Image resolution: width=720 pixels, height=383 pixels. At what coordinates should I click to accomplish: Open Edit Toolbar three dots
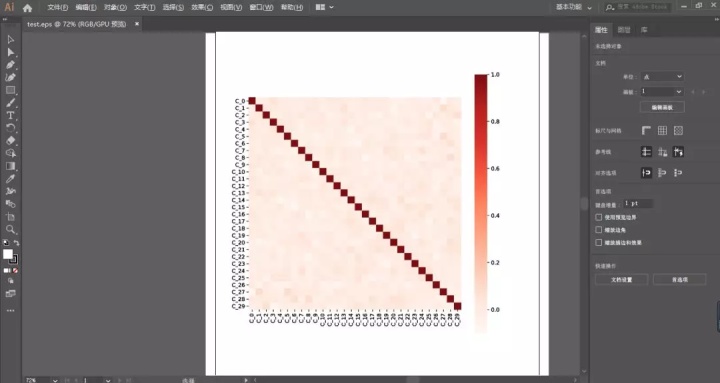point(11,311)
